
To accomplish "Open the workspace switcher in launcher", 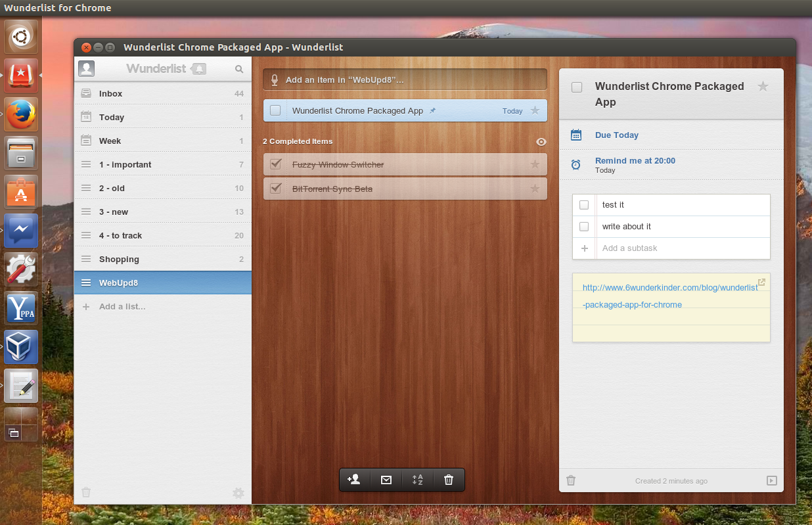I will pyautogui.click(x=21, y=424).
